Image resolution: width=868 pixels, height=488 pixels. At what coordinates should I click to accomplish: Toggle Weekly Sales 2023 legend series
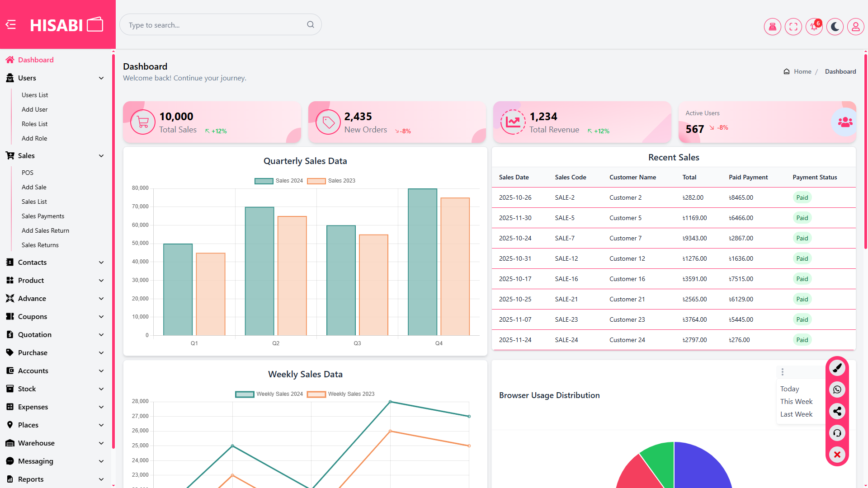pyautogui.click(x=341, y=394)
